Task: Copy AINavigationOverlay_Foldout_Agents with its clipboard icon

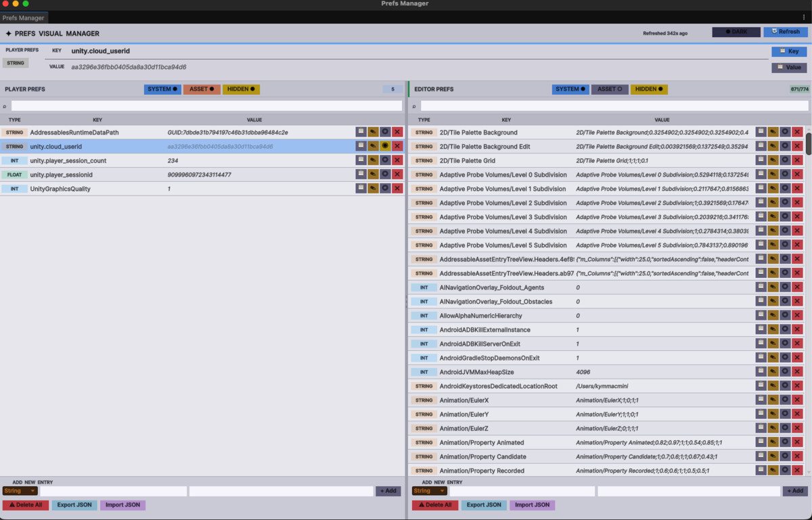Action: pyautogui.click(x=761, y=287)
